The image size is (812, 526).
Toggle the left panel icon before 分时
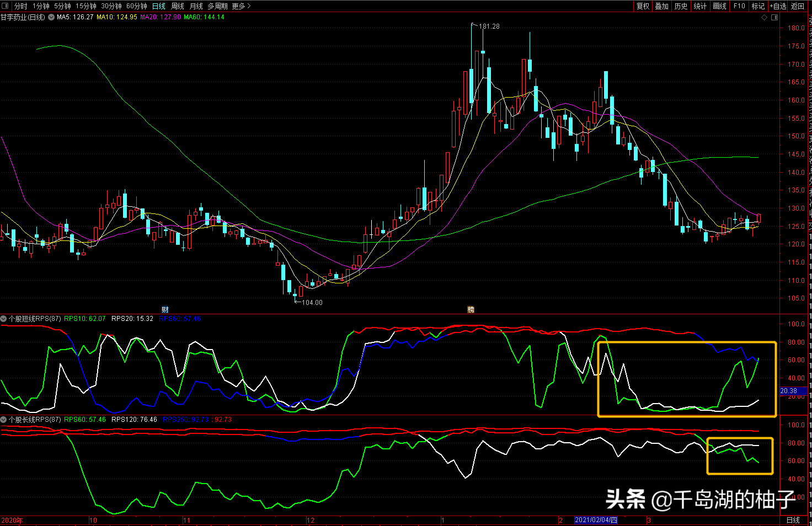click(x=6, y=6)
